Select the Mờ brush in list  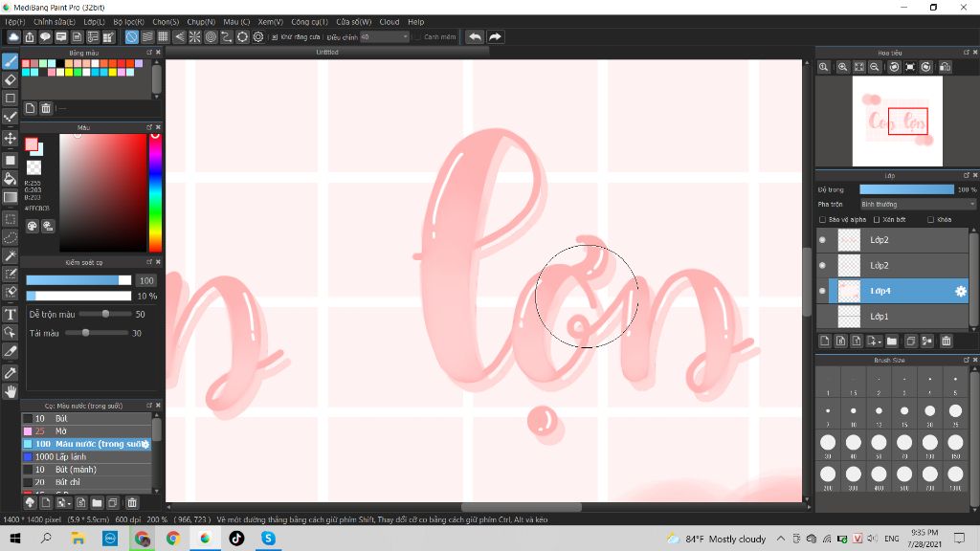click(86, 431)
